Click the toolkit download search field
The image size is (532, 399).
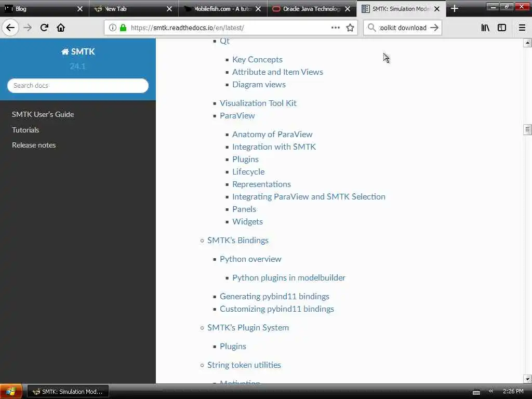point(403,28)
